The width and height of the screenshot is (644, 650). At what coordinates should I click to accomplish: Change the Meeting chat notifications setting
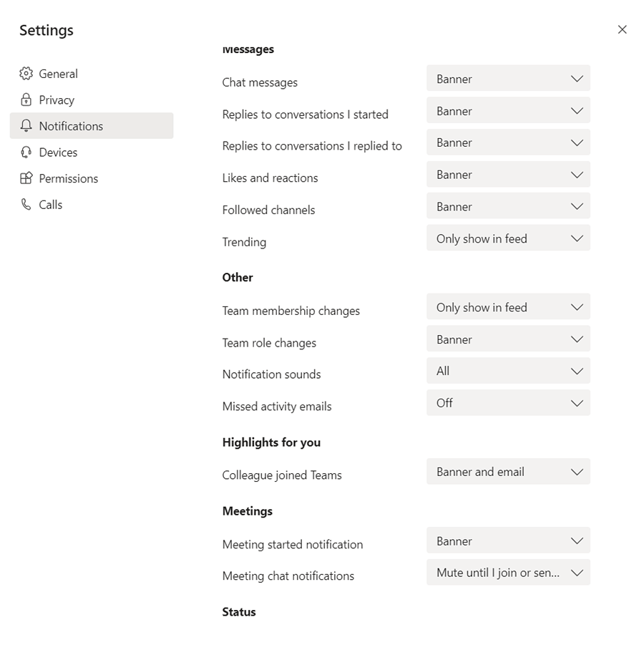click(x=508, y=573)
